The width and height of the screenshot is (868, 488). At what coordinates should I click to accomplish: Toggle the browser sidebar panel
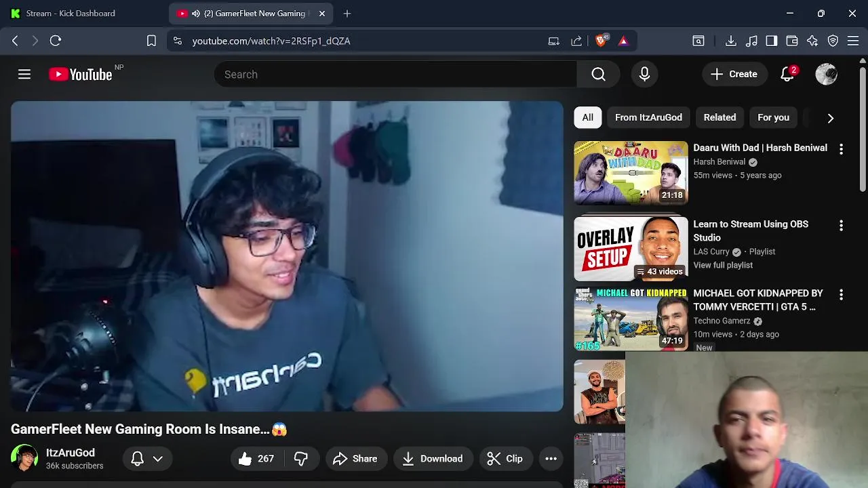[772, 41]
